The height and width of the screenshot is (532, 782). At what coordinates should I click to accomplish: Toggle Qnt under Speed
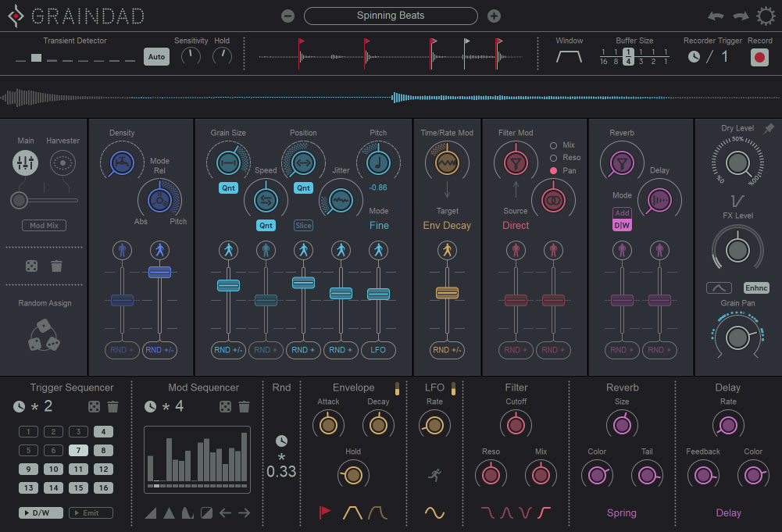266,225
